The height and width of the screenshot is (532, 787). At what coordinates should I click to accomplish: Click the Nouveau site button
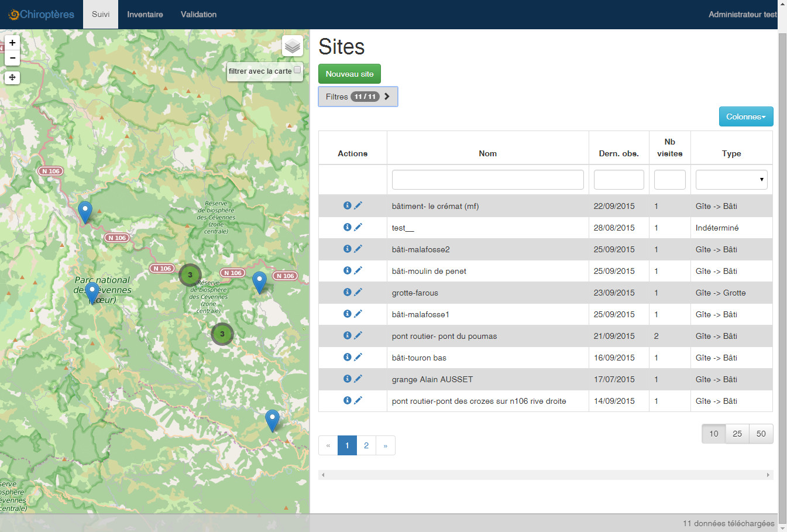pyautogui.click(x=349, y=74)
